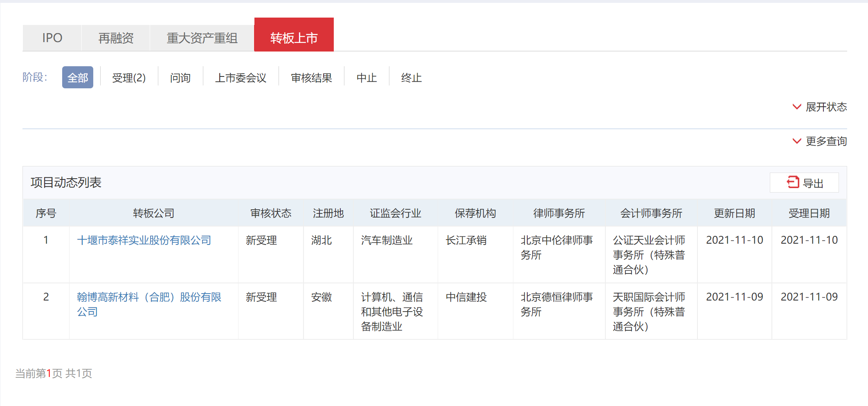
Task: Click the 更新日期 column header
Action: [734, 213]
